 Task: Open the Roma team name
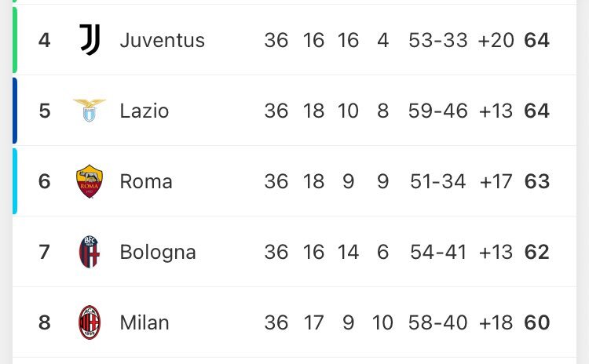[146, 181]
